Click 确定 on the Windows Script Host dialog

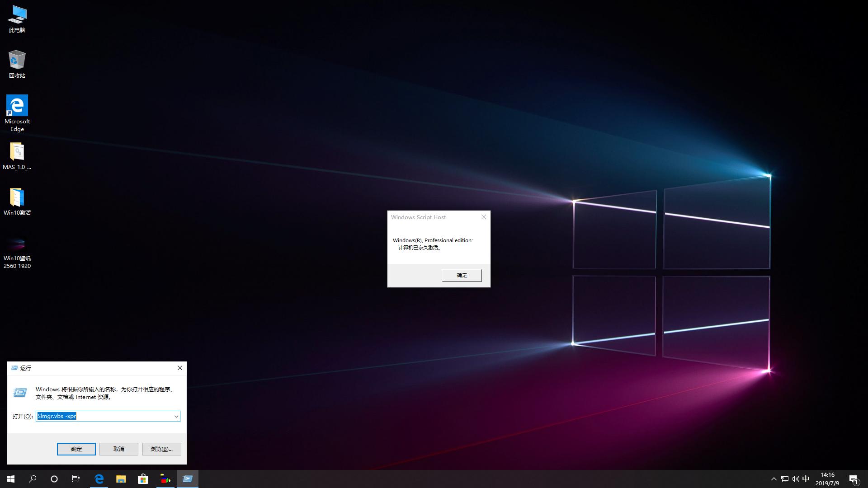[x=462, y=275]
